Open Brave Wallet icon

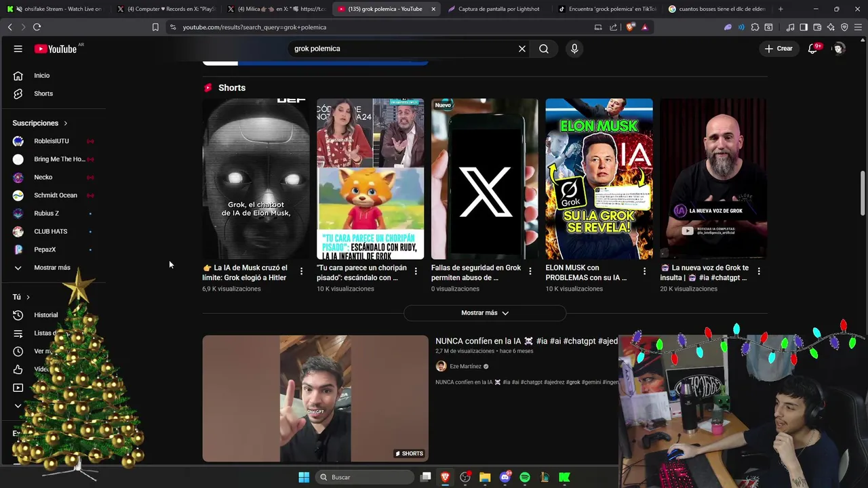click(817, 27)
